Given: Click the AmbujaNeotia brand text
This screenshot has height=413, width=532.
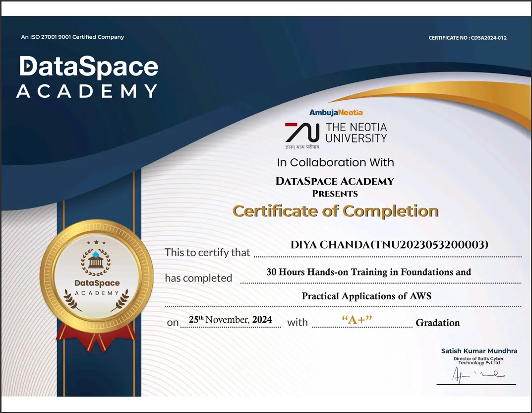Looking at the screenshot, I should (x=336, y=112).
